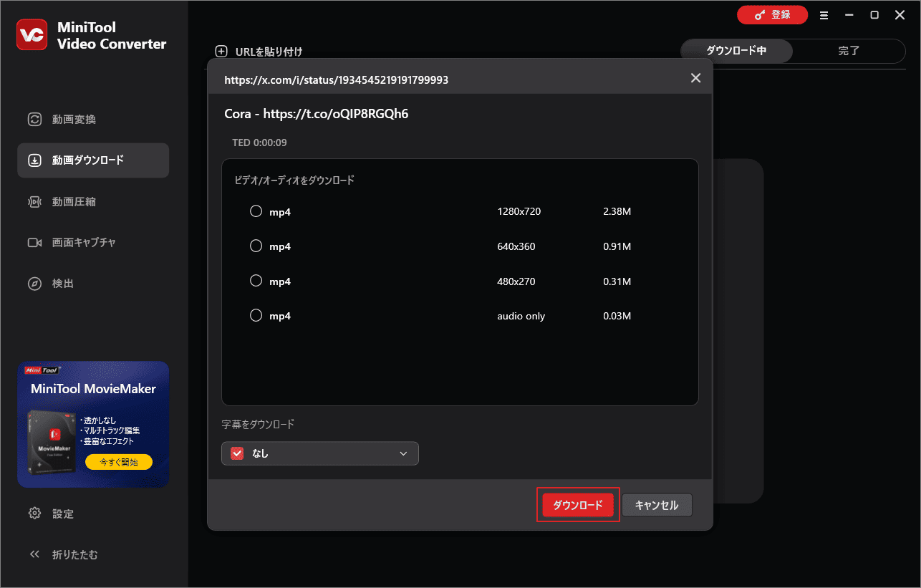Click the 0.31M file size value
The width and height of the screenshot is (921, 588).
[x=617, y=281]
